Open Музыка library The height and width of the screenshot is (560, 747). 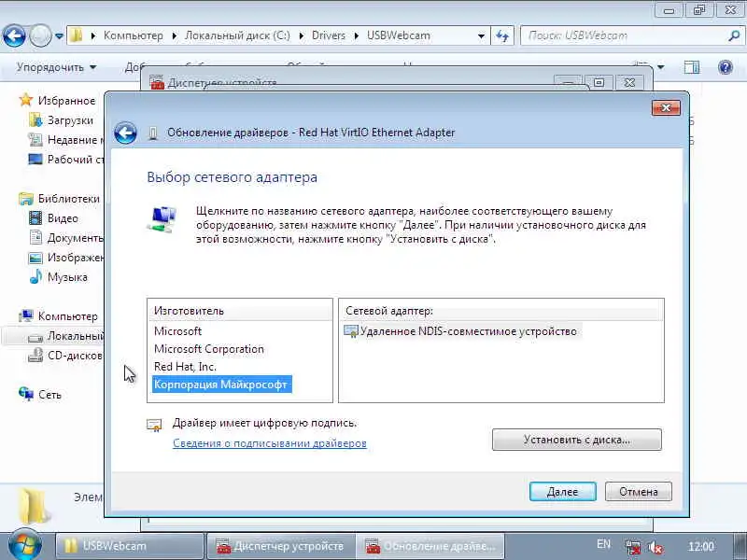58,277
